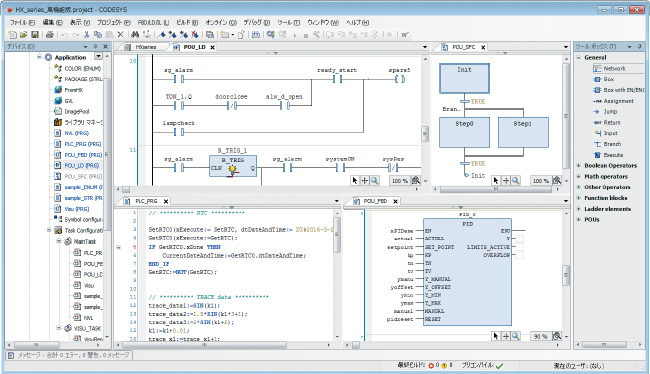Click the Find binoculars icon
The width and height of the screenshot is (650, 374).
click(135, 34)
